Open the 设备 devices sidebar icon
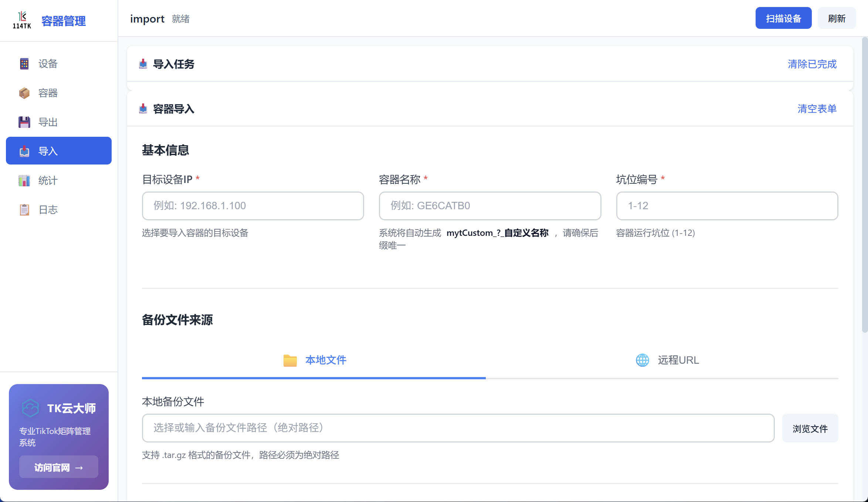 pyautogui.click(x=24, y=64)
